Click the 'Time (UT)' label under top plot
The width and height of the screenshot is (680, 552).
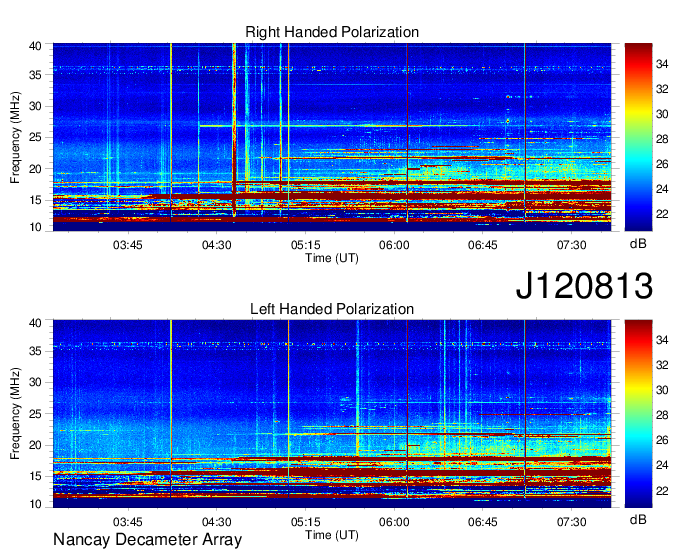[x=332, y=258]
